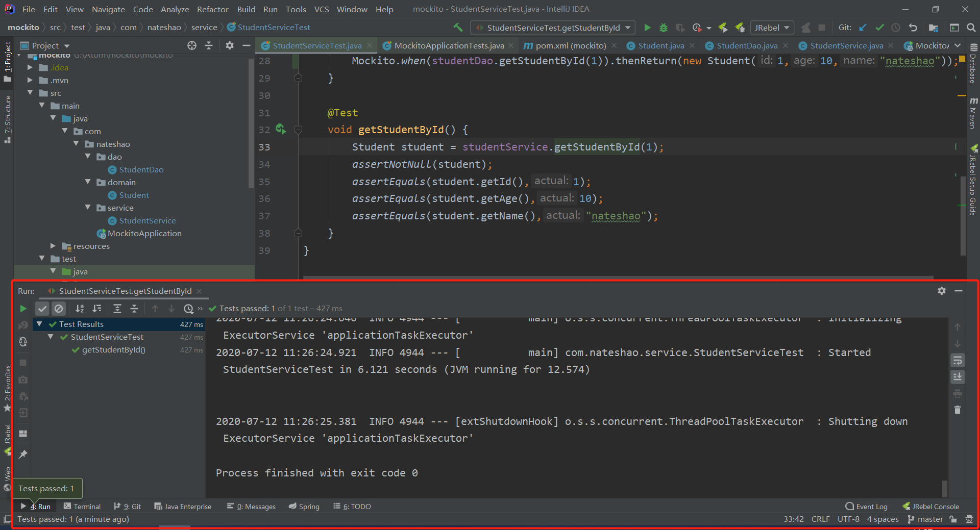Collapse the Test Results node
This screenshot has height=530, width=980.
pos(39,324)
